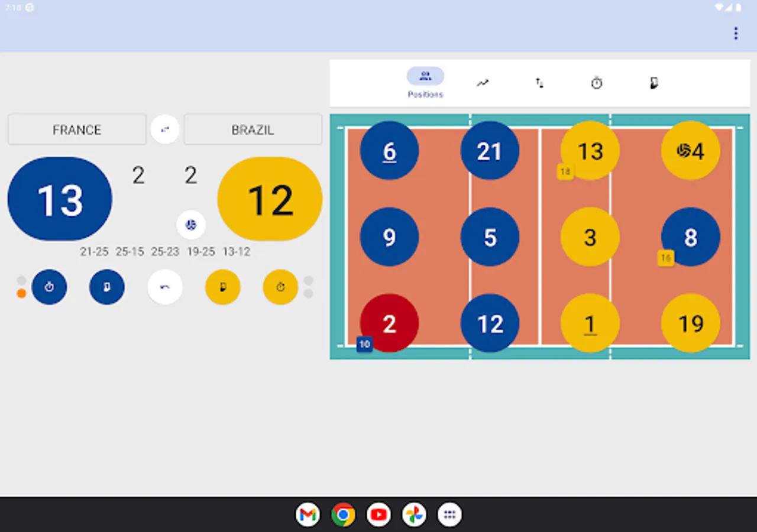The width and height of the screenshot is (757, 532).
Task: Select France player 6 on court
Action: [389, 151]
